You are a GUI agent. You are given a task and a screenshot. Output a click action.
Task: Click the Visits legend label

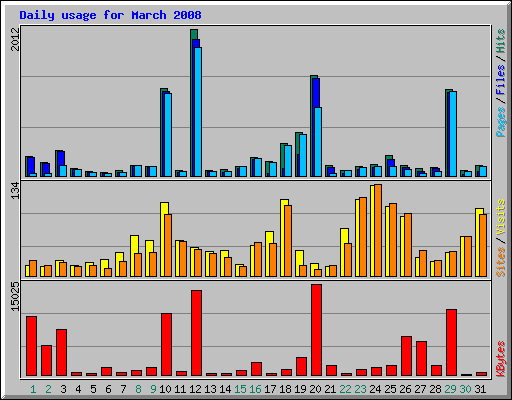click(500, 217)
